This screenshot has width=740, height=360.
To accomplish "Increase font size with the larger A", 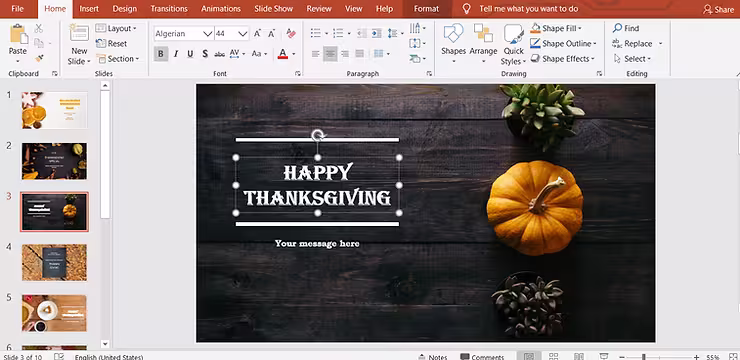I will click(257, 33).
